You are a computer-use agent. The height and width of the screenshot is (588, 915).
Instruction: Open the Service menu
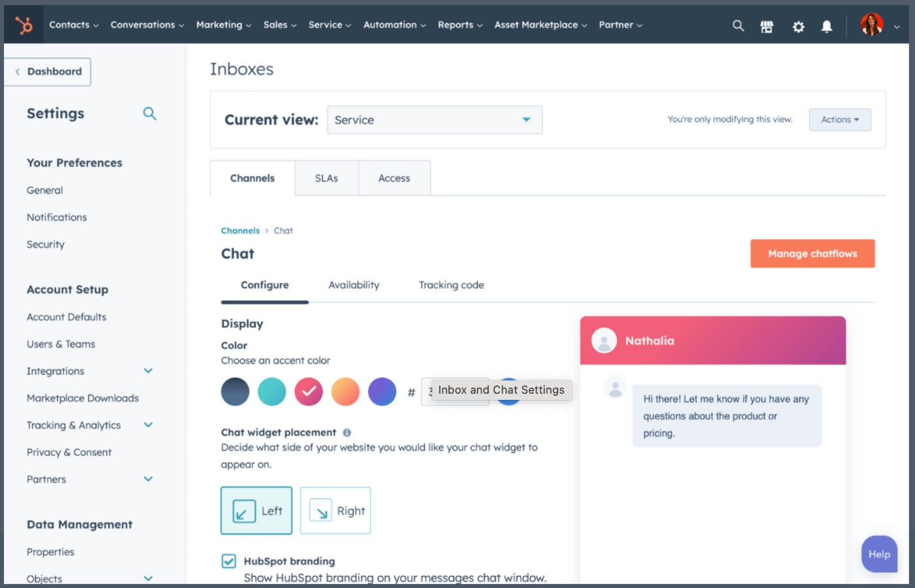329,25
